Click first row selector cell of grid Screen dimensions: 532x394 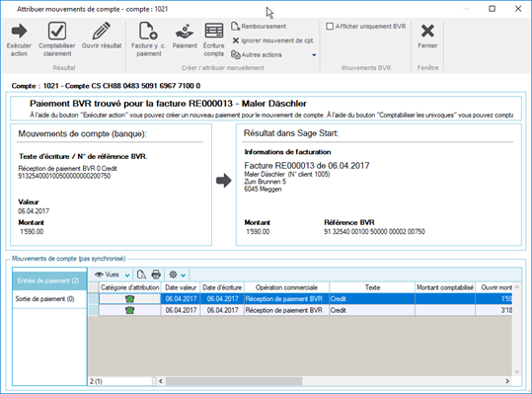(94, 299)
